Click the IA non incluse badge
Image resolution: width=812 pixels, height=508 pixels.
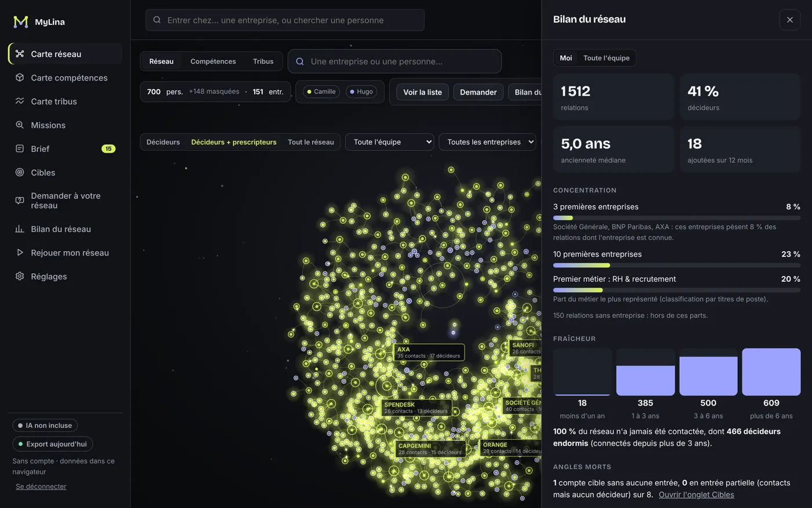(x=45, y=426)
